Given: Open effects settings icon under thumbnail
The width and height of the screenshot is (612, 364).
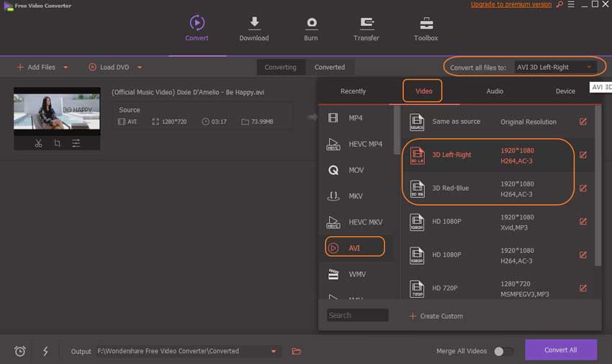Looking at the screenshot, I should (x=76, y=143).
